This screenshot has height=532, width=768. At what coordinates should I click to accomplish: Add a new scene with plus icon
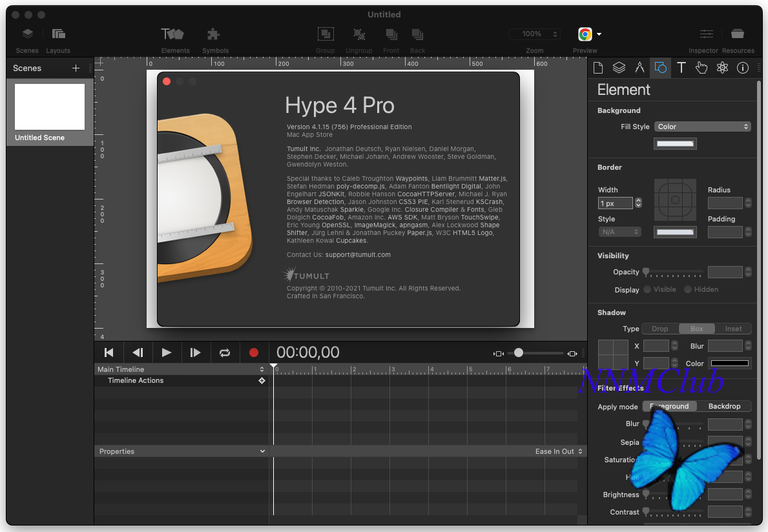coord(76,68)
